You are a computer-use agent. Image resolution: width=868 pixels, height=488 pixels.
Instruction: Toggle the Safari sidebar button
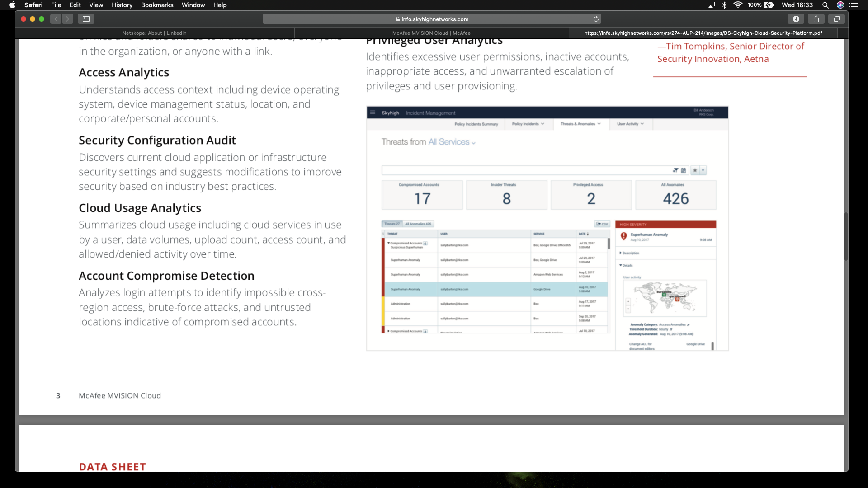coord(86,19)
